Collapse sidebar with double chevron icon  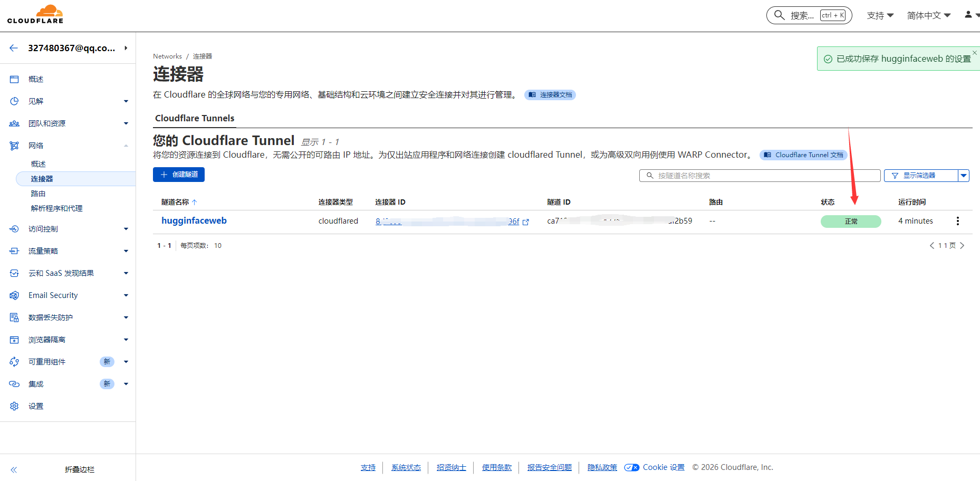pyautogui.click(x=14, y=469)
